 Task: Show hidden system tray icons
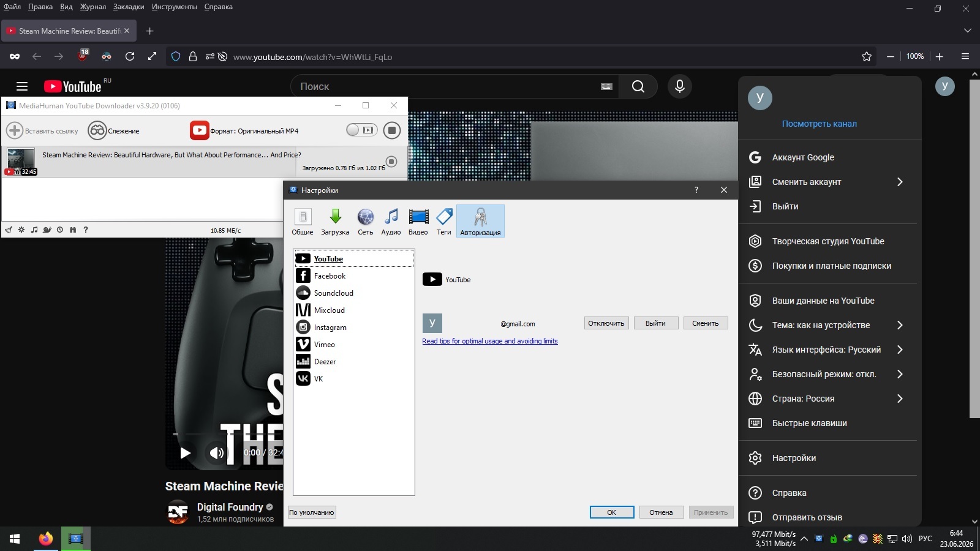pos(804,539)
